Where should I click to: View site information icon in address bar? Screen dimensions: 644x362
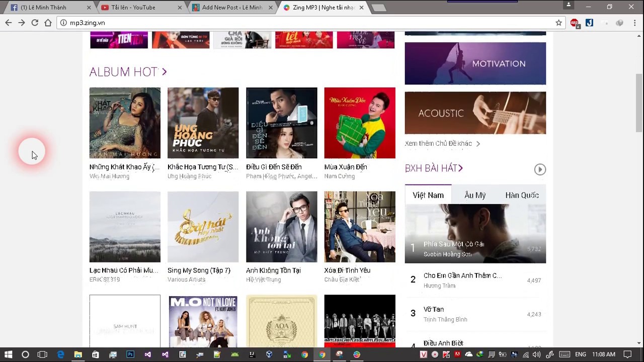63,23
